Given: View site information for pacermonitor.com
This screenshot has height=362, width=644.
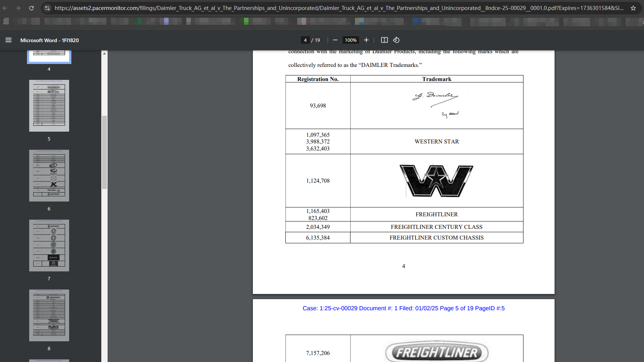Looking at the screenshot, I should (47, 8).
